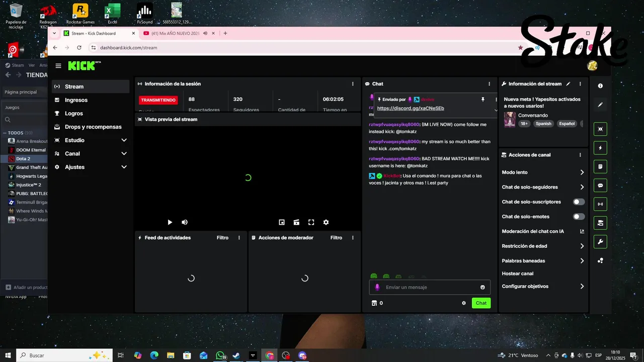Switch the stream preview to theater mode
The image size is (644, 362).
(x=296, y=222)
